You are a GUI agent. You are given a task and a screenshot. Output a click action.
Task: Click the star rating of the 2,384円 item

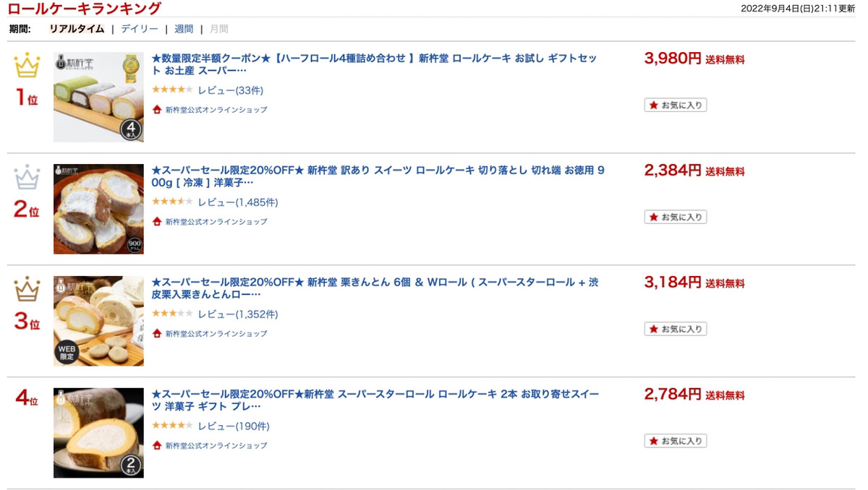pos(172,202)
